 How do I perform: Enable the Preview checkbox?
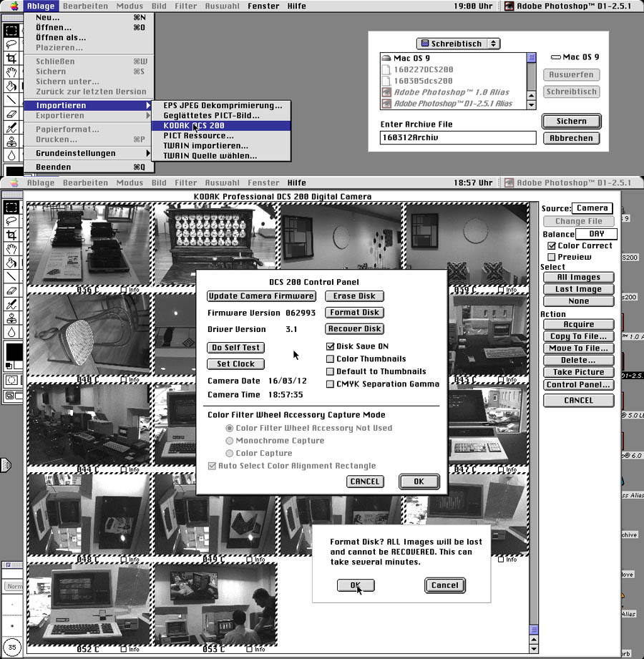[x=552, y=257]
